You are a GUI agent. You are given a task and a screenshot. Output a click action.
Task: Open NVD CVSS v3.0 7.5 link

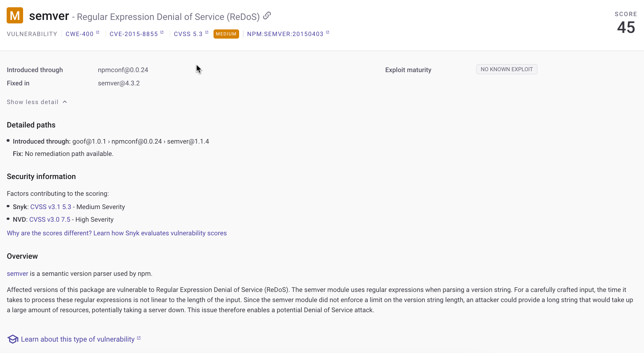50,220
